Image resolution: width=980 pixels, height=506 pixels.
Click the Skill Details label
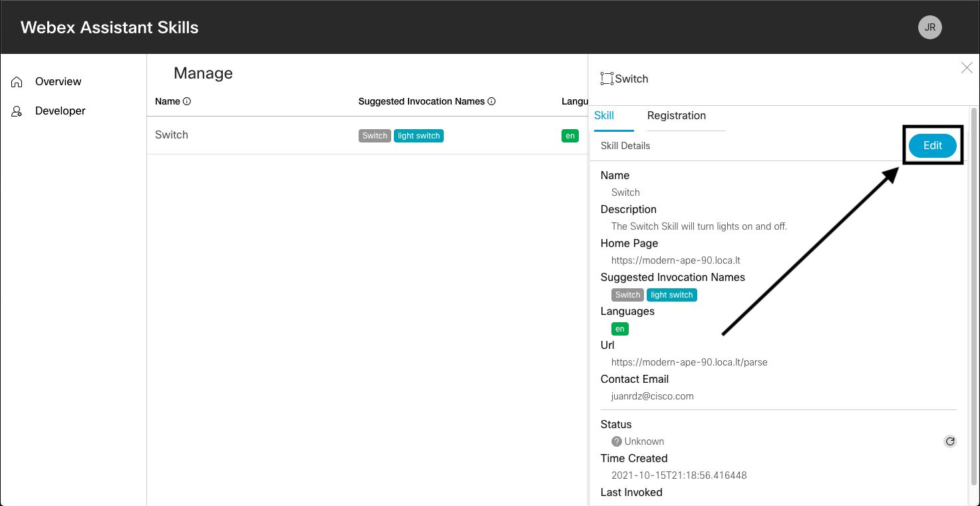pos(625,146)
